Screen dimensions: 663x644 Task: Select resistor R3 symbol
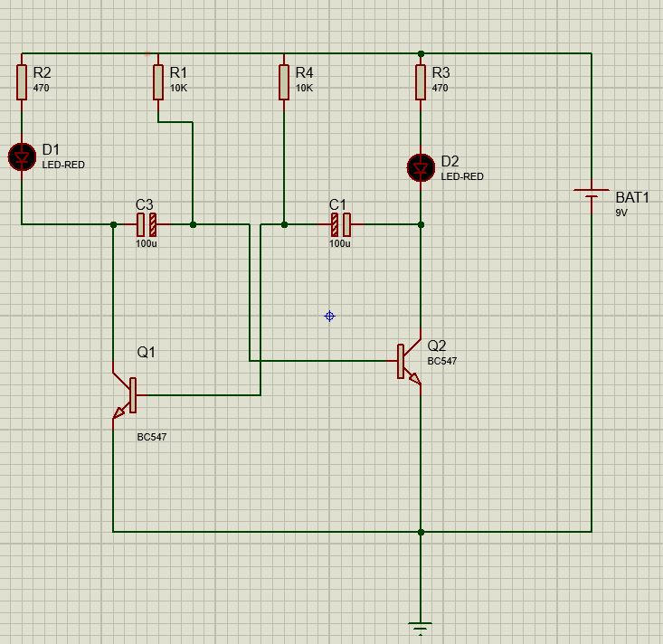[421, 82]
